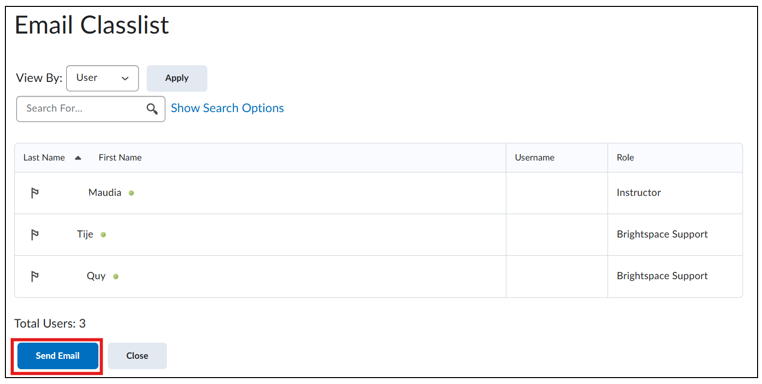This screenshot has width=762, height=384.
Task: Click the Username column header
Action: (x=535, y=157)
